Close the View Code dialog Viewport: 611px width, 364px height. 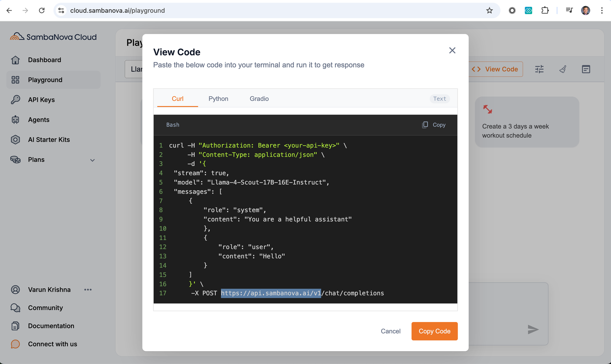coord(452,50)
